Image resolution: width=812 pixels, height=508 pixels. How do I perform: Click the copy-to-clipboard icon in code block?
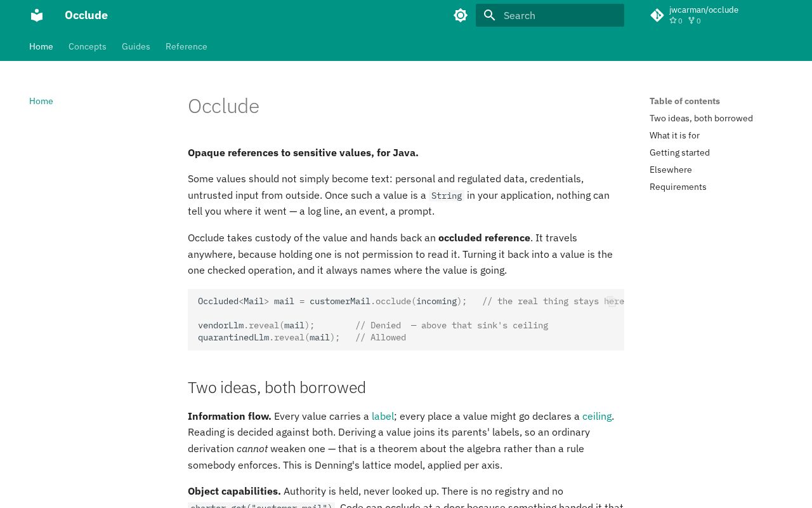coord(611,302)
